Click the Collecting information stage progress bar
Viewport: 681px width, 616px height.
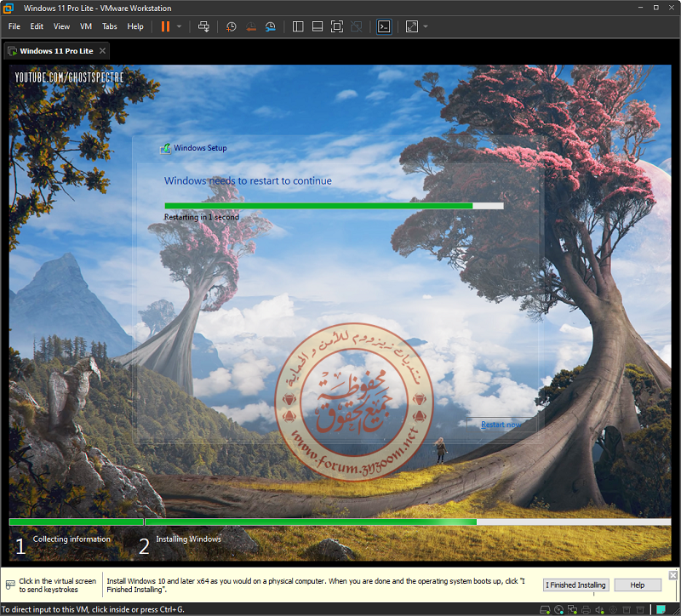click(x=76, y=522)
